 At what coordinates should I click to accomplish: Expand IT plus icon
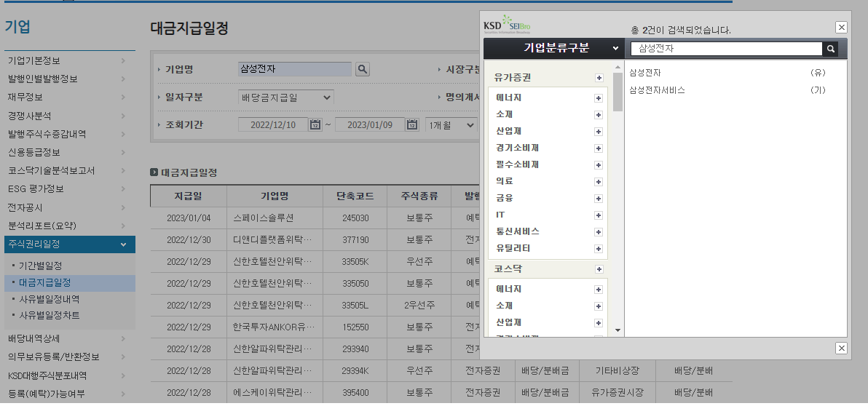599,215
